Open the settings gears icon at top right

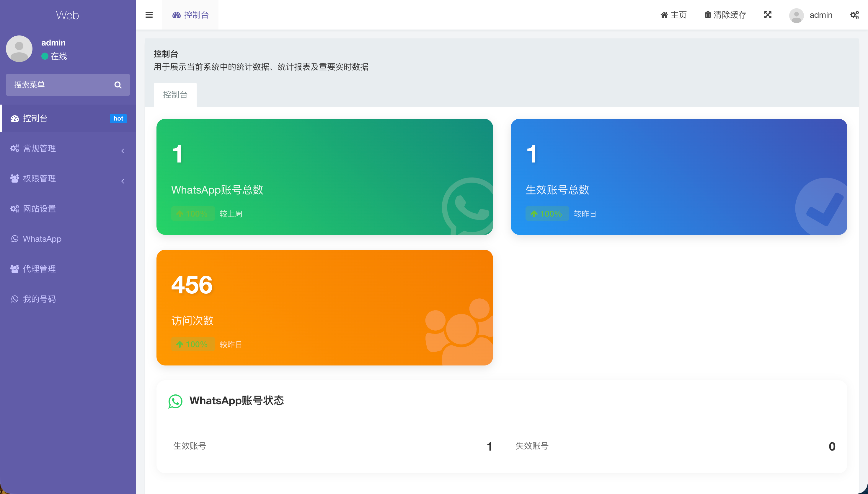pyautogui.click(x=854, y=15)
